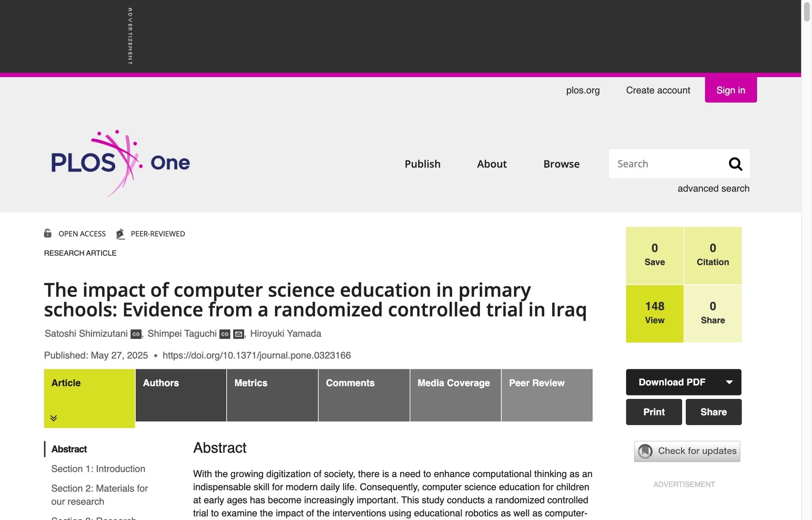
Task: Open the advanced search link
Action: point(713,189)
